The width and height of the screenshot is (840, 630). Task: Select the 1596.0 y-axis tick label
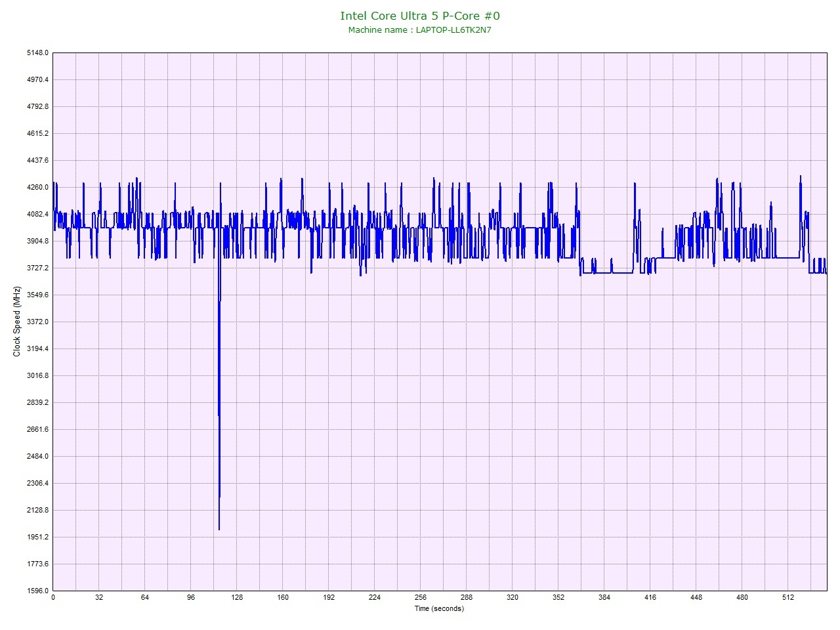pyautogui.click(x=37, y=591)
